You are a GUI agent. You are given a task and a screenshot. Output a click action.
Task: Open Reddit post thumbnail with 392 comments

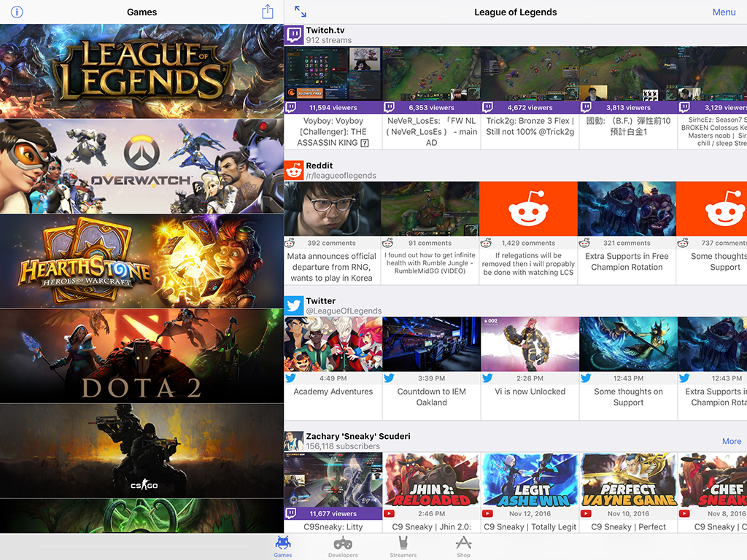click(333, 209)
